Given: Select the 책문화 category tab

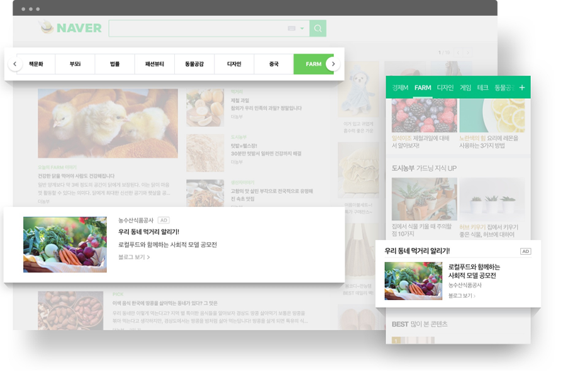Looking at the screenshot, I should (36, 64).
